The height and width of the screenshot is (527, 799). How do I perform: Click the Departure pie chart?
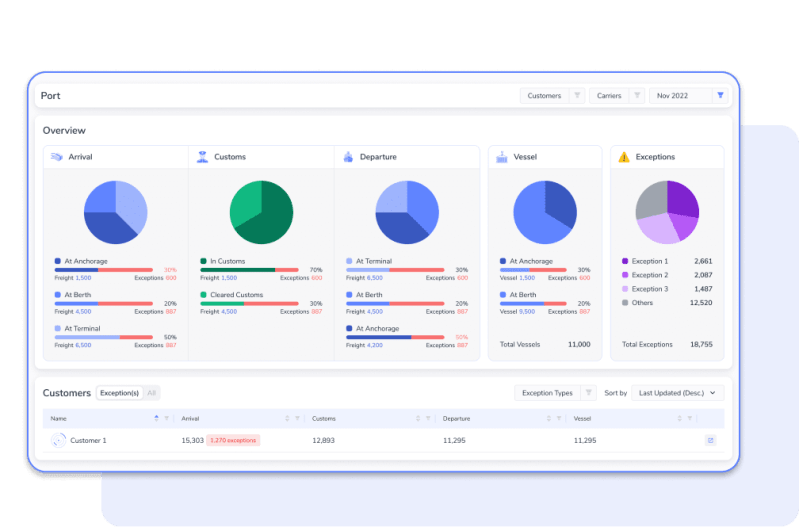(x=407, y=212)
